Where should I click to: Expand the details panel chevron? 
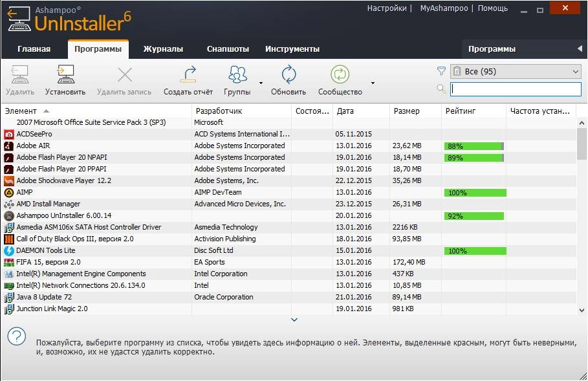tap(294, 320)
